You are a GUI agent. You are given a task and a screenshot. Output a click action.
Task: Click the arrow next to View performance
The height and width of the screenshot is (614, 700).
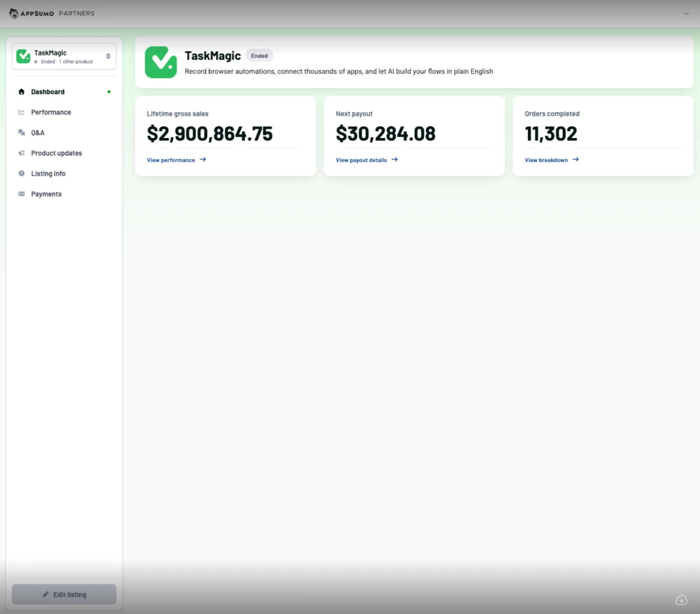(x=203, y=159)
